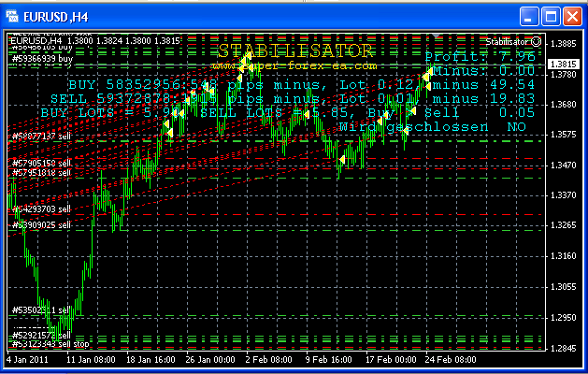Screen dimensions: 588x374
Task: Click the STABILISATOR title label
Action: click(295, 50)
